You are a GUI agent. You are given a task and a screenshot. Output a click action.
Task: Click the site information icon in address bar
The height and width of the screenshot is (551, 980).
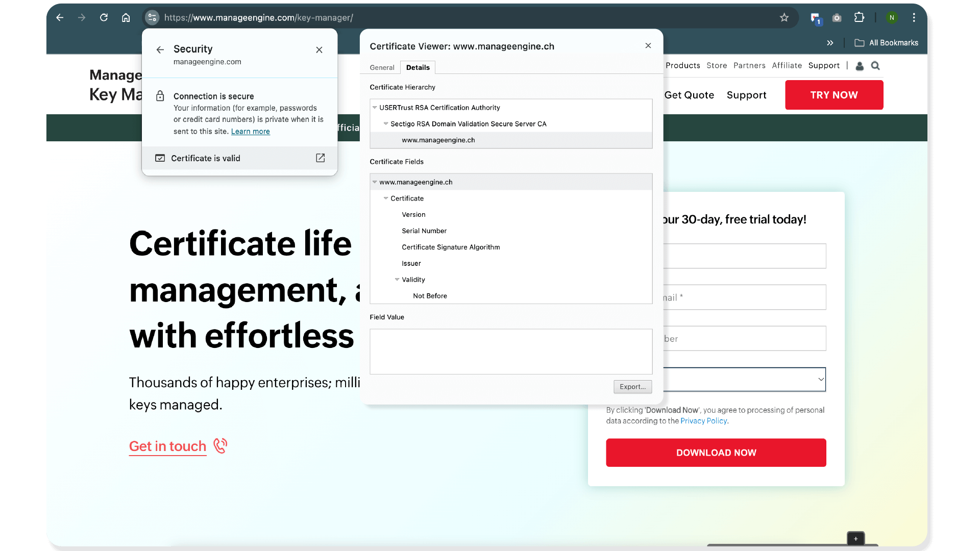pyautogui.click(x=152, y=18)
